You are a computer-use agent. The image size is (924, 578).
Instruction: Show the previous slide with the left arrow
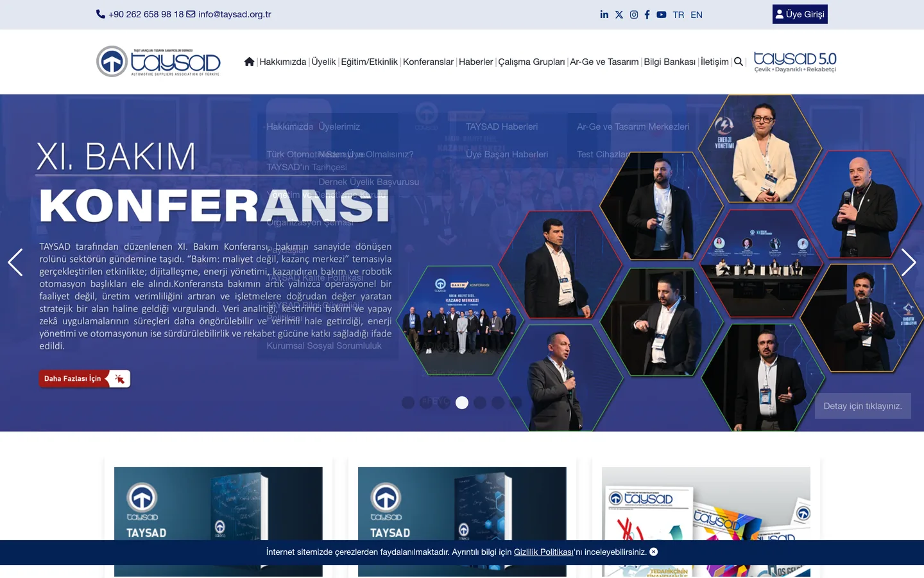15,262
